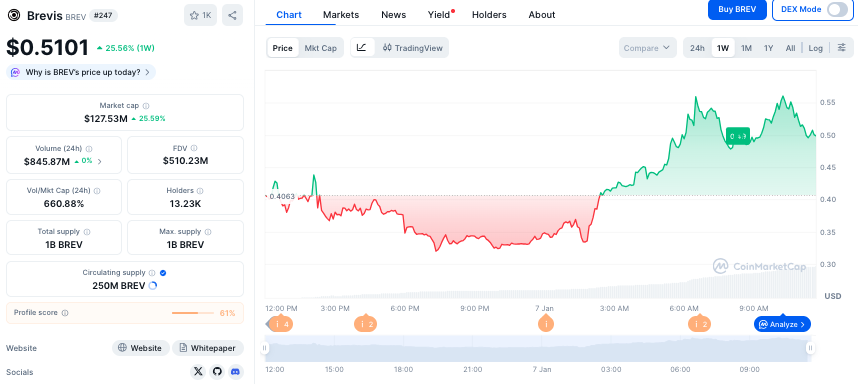Image resolution: width=858 pixels, height=384 pixels.
Task: Select the 1W time range
Action: [x=723, y=48]
